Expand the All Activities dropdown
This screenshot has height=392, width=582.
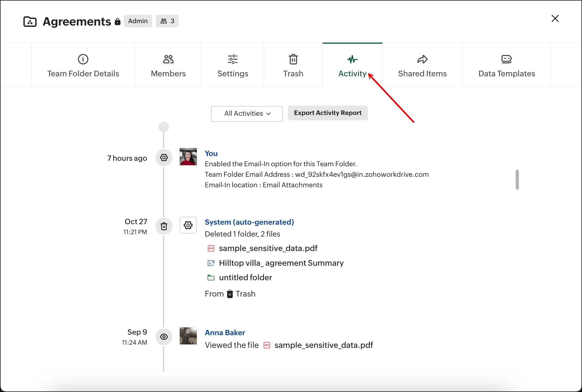coord(247,114)
